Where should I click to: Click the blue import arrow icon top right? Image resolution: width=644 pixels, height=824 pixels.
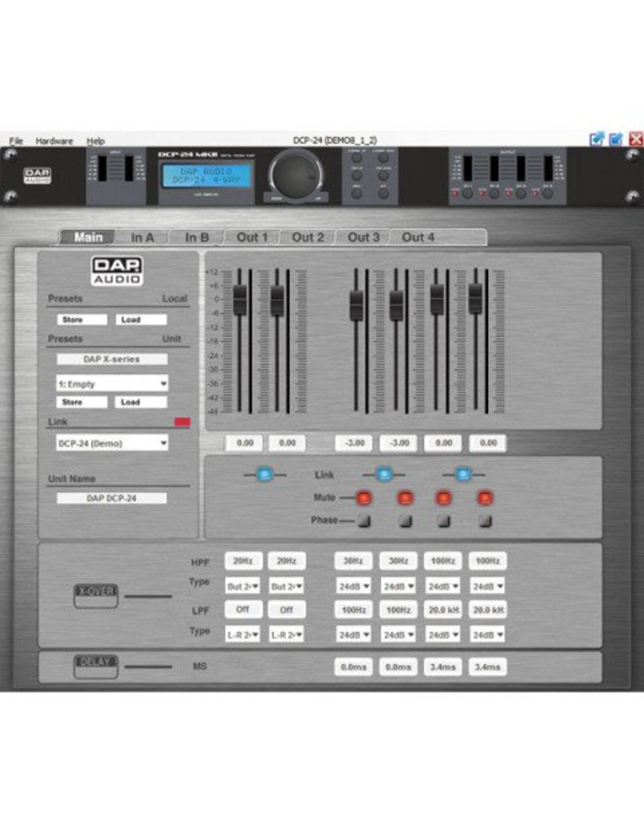[x=616, y=138]
